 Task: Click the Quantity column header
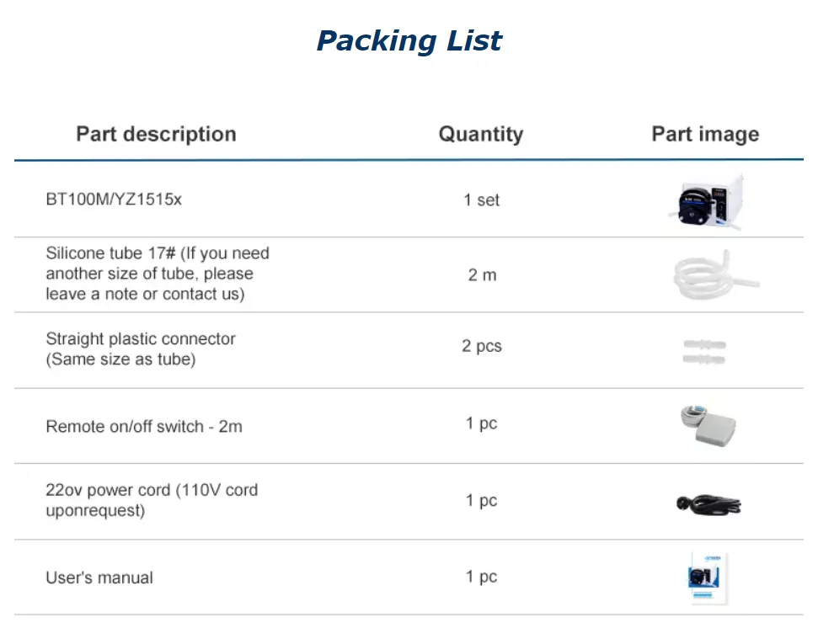pyautogui.click(x=480, y=134)
